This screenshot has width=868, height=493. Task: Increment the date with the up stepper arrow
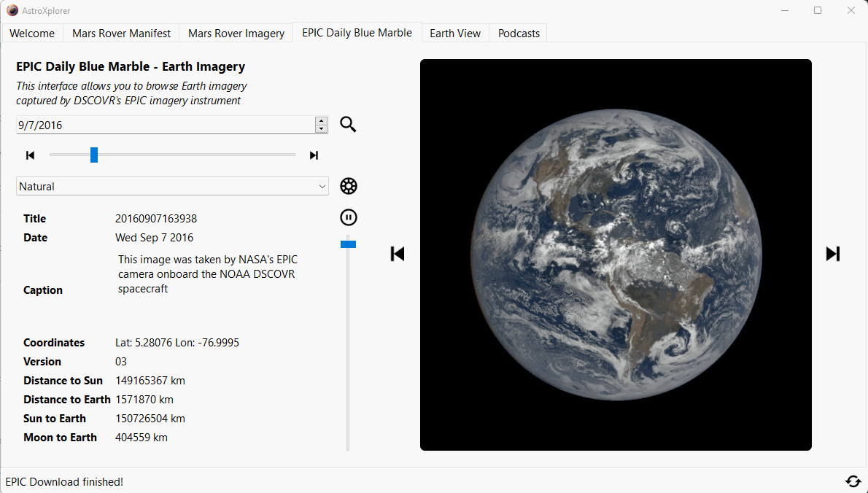(x=321, y=121)
